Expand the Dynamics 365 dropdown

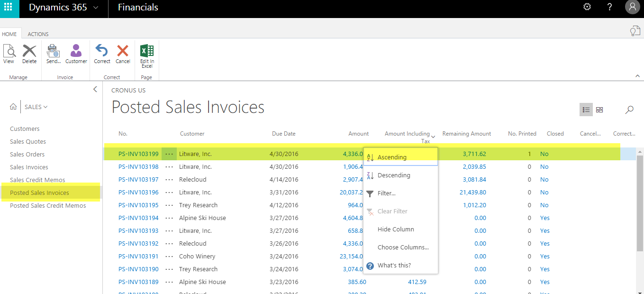click(x=96, y=8)
